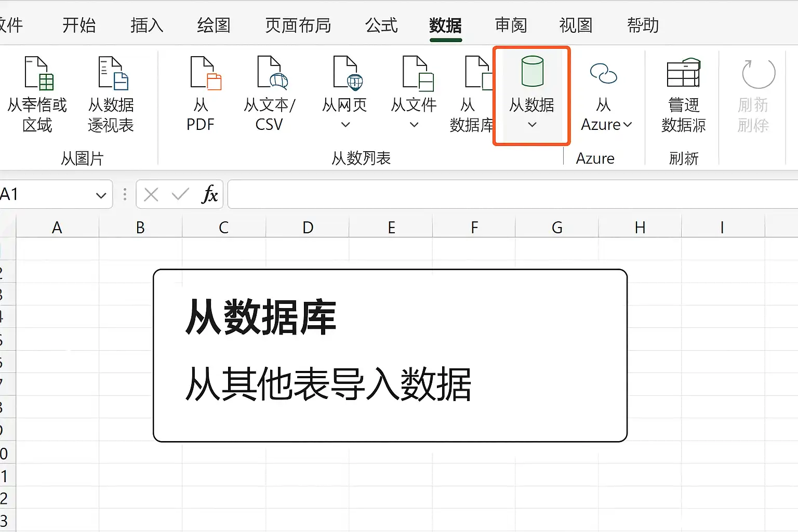Click the From PivotTable data icon
This screenshot has width=798, height=532.
coord(113,73)
